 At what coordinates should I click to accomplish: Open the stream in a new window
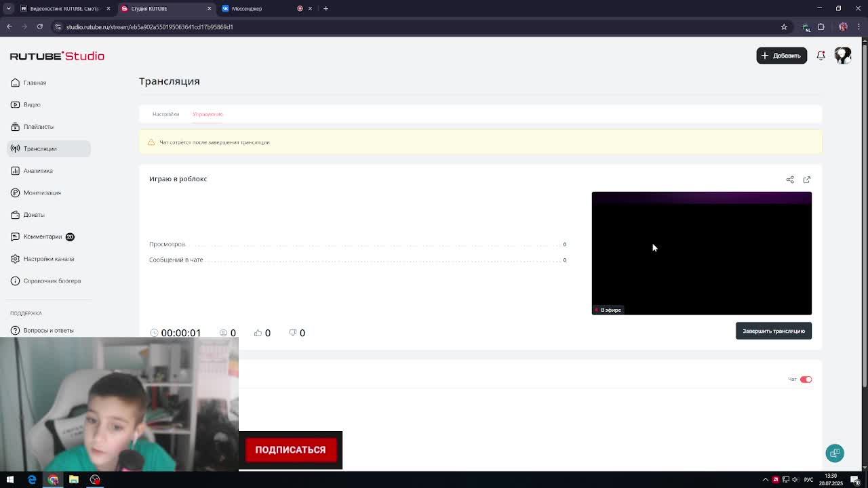[x=807, y=180]
